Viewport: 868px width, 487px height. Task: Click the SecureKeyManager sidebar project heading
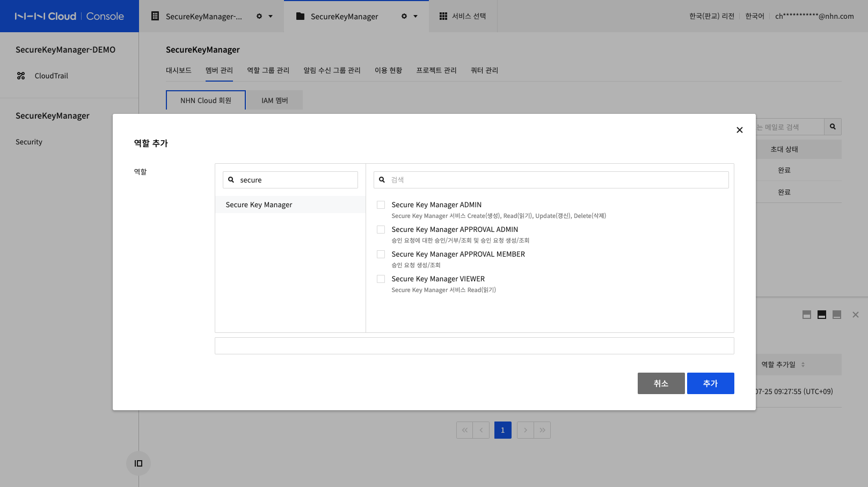click(53, 116)
